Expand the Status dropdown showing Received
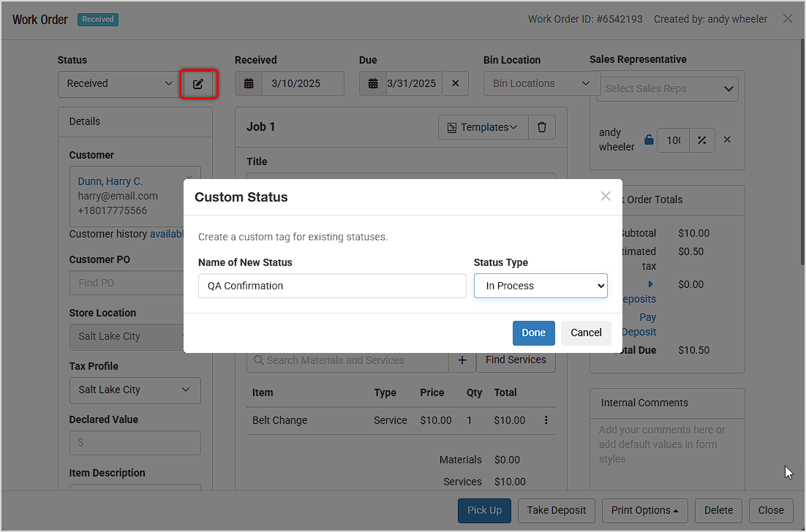The image size is (806, 532). click(x=118, y=84)
